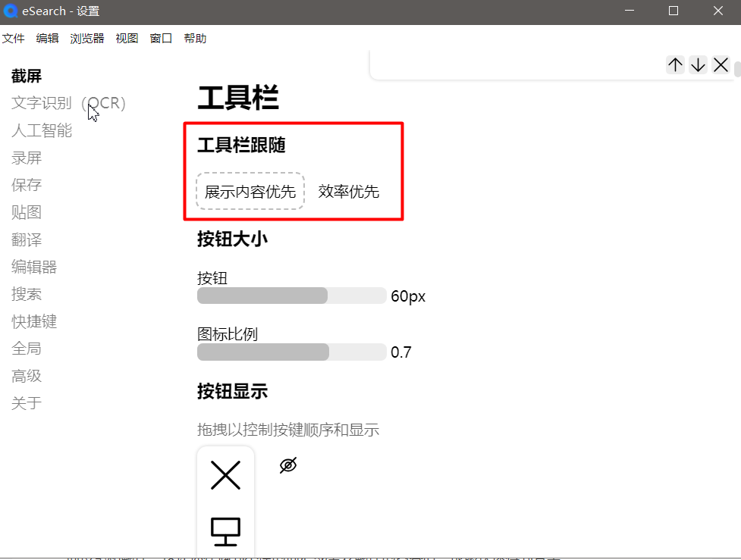Close the search bar with the X icon
Screen dimensions: 741x560
tap(720, 64)
